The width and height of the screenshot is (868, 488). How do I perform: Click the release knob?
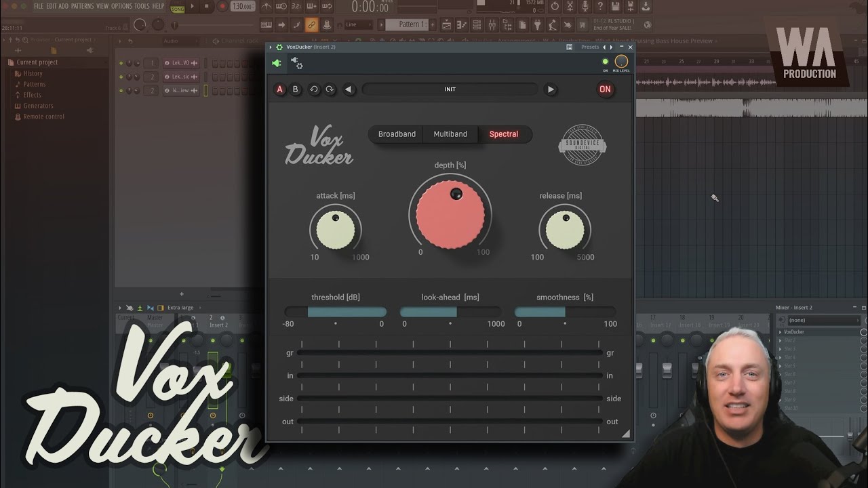click(x=565, y=229)
